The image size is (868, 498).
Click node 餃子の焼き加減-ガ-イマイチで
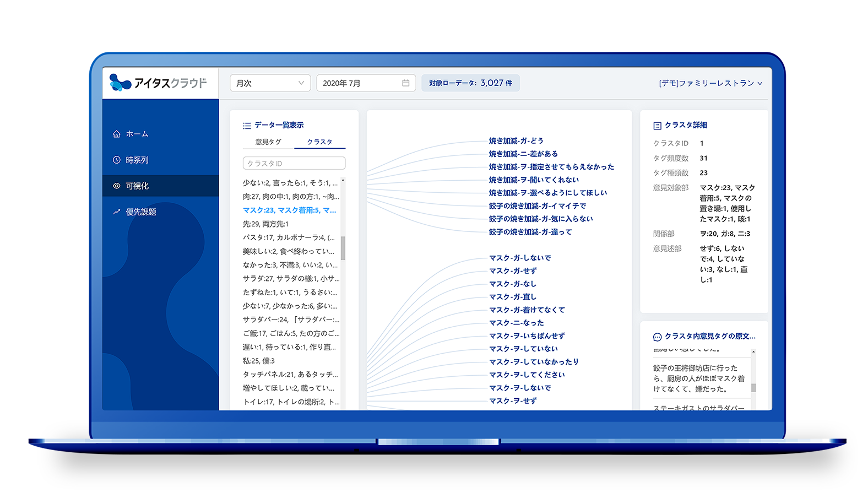point(538,206)
